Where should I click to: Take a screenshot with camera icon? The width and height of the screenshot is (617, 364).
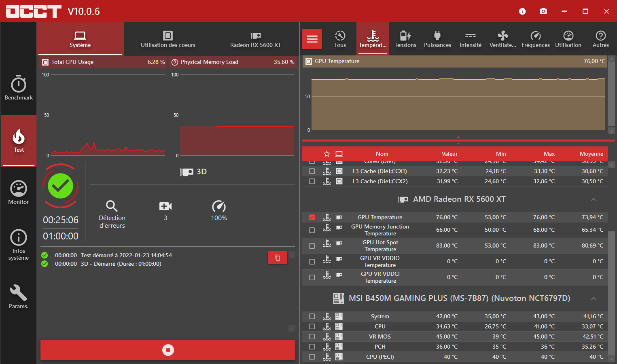[x=543, y=11]
